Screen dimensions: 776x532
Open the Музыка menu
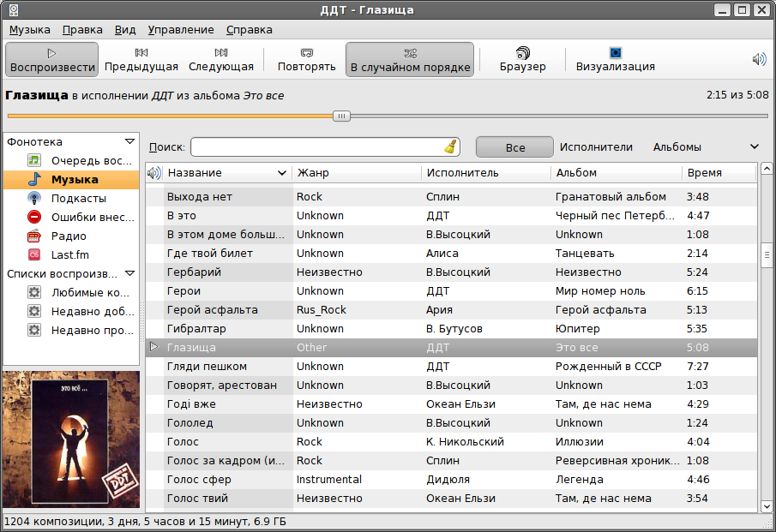pos(30,30)
